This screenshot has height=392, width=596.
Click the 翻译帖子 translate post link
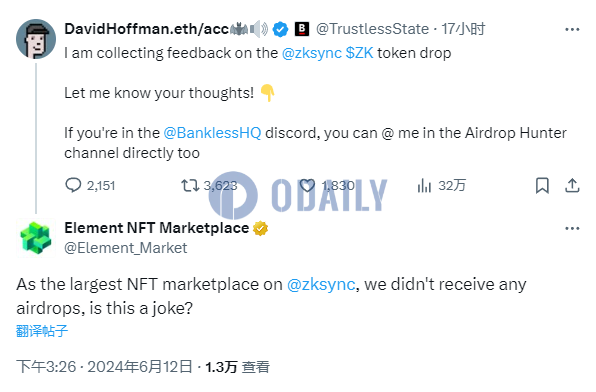42,331
